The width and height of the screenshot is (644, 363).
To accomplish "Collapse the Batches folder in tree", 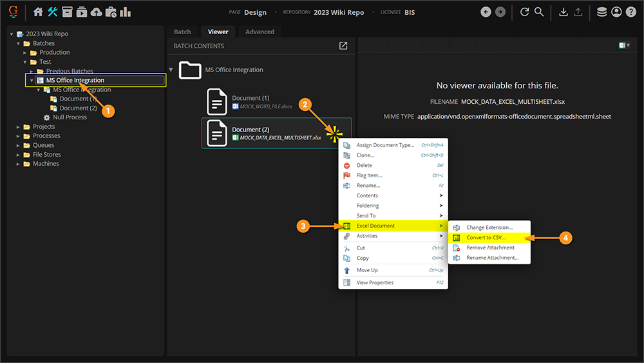I will point(18,43).
